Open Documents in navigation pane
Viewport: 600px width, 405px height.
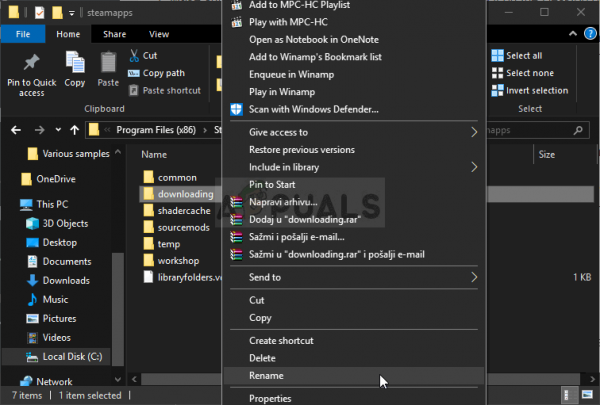tap(59, 261)
